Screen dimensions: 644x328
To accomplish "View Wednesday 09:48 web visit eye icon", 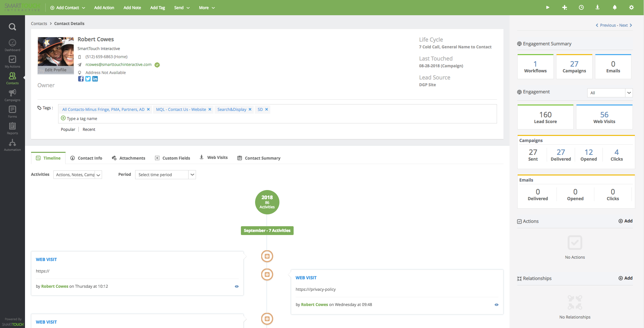I will (496, 305).
